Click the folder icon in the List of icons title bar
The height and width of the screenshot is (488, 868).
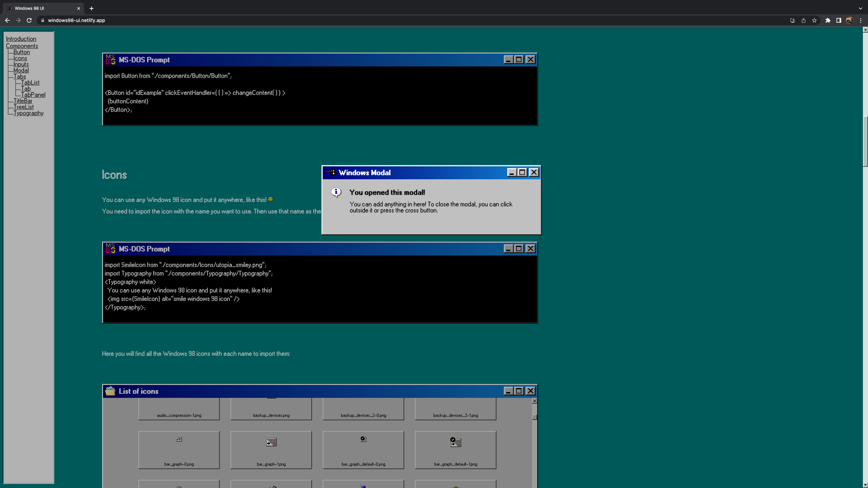[x=110, y=391]
